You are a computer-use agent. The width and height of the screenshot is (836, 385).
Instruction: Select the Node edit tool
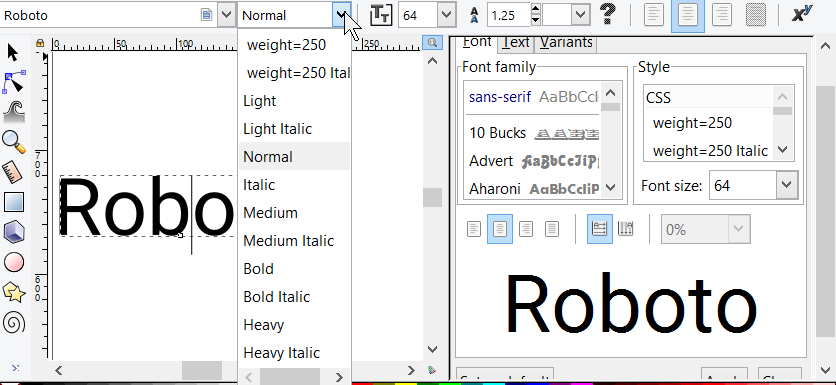[x=14, y=82]
